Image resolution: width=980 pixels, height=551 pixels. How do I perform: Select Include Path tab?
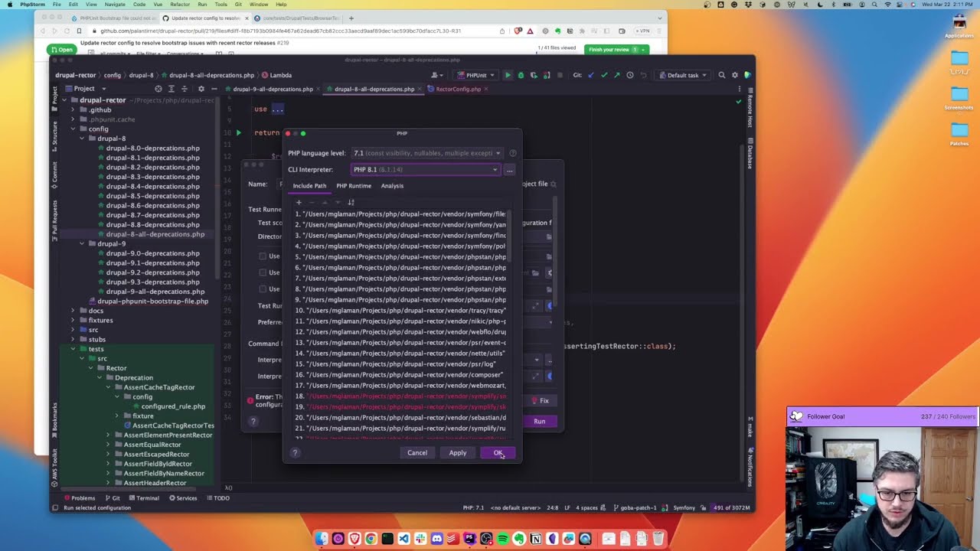309,186
